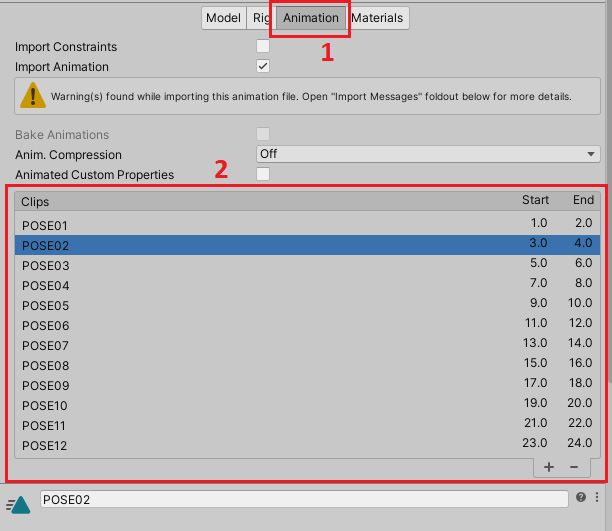Click the Clips column header
The width and height of the screenshot is (612, 531).
click(35, 201)
